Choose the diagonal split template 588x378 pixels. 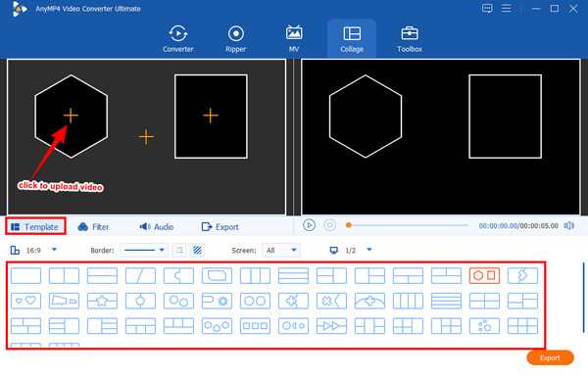click(140, 275)
